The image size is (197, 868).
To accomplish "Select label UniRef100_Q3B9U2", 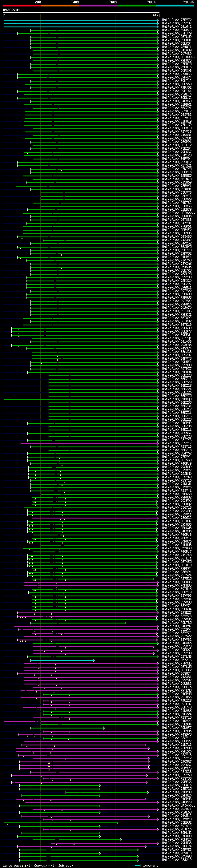I will click(177, 823).
